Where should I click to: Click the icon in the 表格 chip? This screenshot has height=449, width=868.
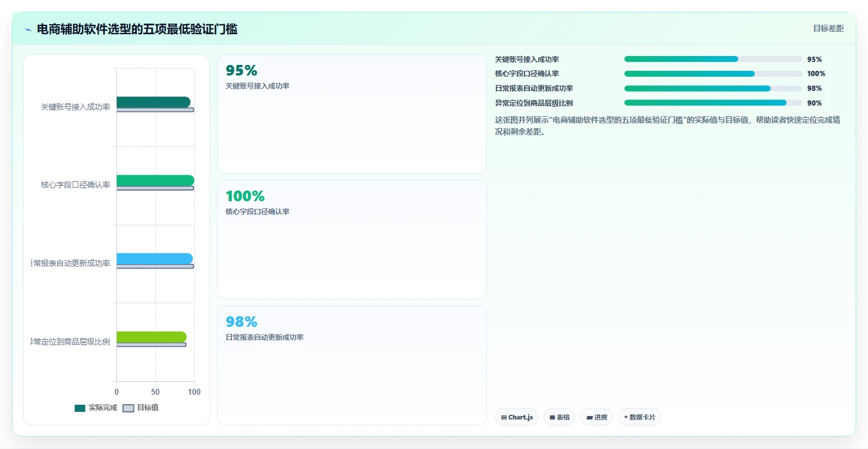pos(552,418)
